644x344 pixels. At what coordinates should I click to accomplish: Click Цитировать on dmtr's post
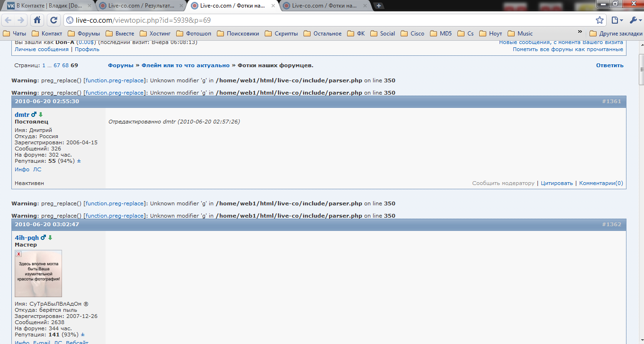(556, 183)
